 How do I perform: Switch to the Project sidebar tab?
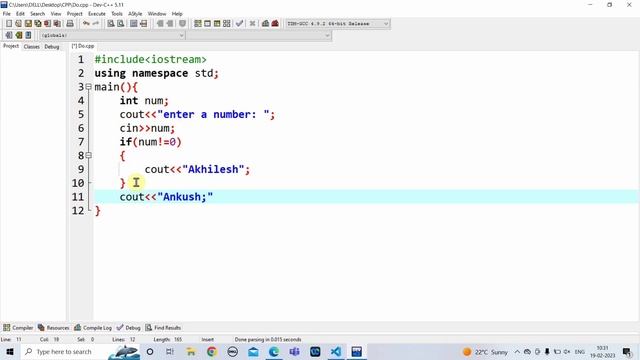11,46
